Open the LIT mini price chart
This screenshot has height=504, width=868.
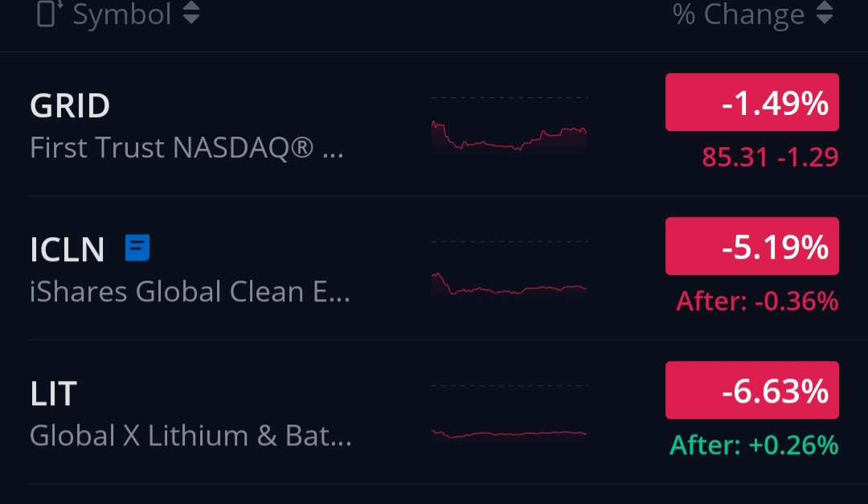tap(510, 432)
